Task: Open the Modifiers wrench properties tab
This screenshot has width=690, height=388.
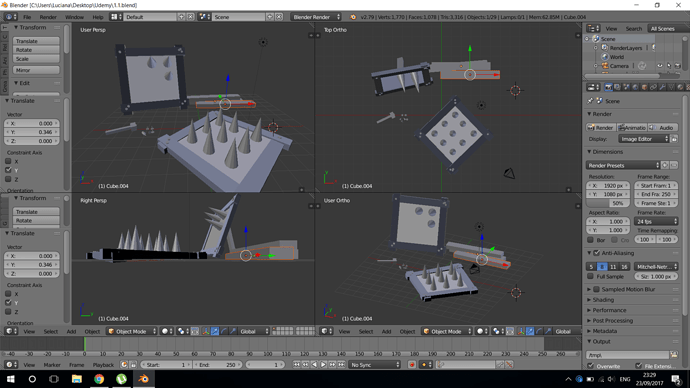Action: point(662,87)
